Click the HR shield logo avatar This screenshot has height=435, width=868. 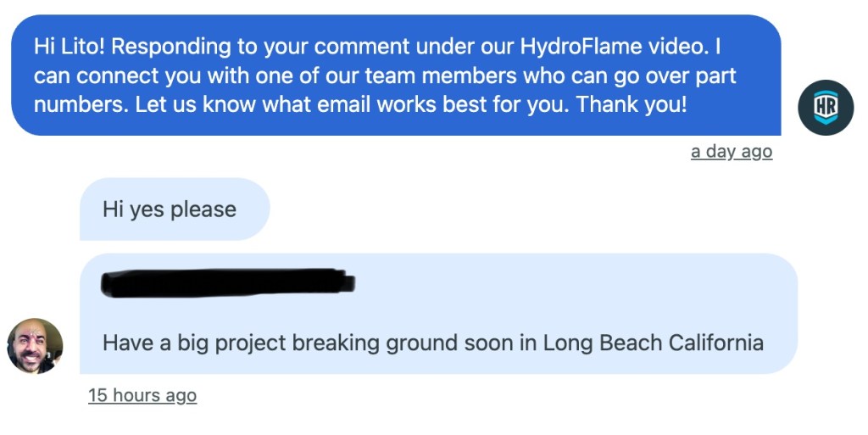click(x=826, y=108)
